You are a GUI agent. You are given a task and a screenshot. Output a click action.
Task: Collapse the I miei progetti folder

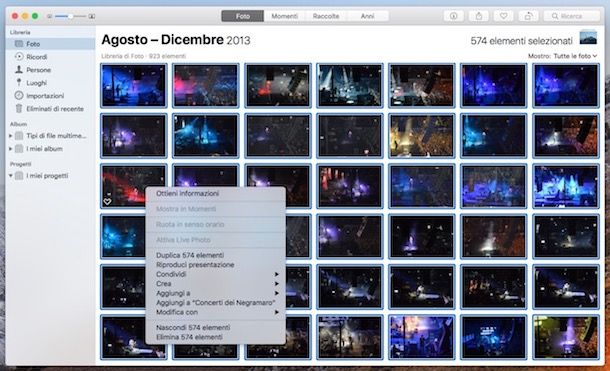coord(11,176)
